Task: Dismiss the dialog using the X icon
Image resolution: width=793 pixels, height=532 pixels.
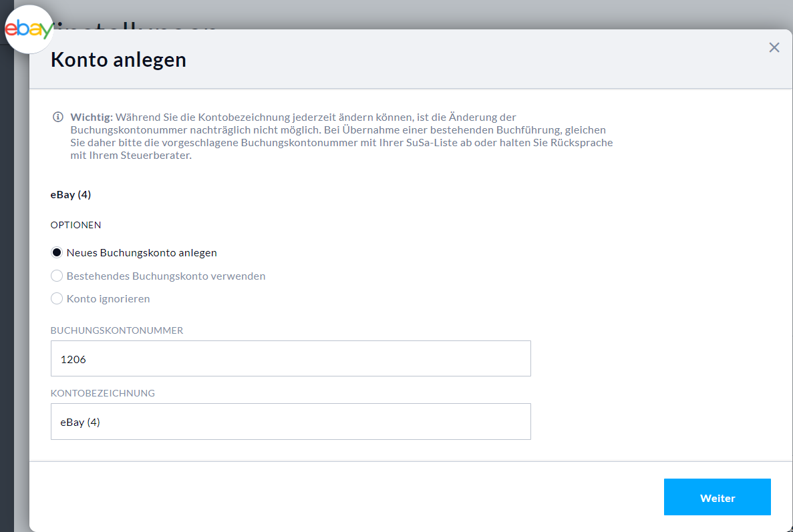Action: [774, 47]
